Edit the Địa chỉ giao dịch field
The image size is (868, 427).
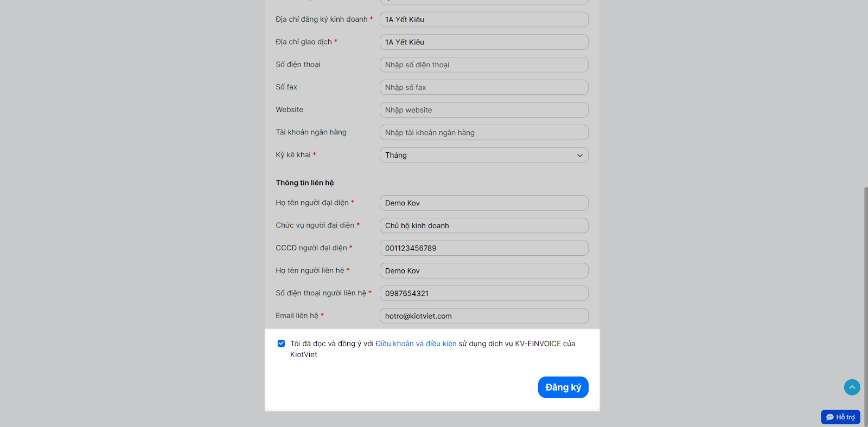coord(483,42)
